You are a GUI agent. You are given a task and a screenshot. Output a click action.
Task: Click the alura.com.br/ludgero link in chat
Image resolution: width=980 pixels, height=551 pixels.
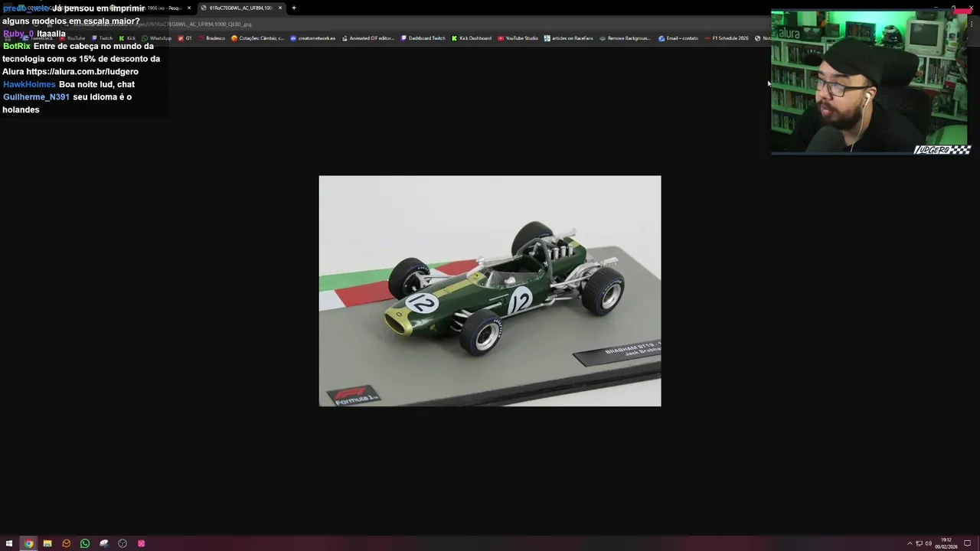pyautogui.click(x=82, y=71)
